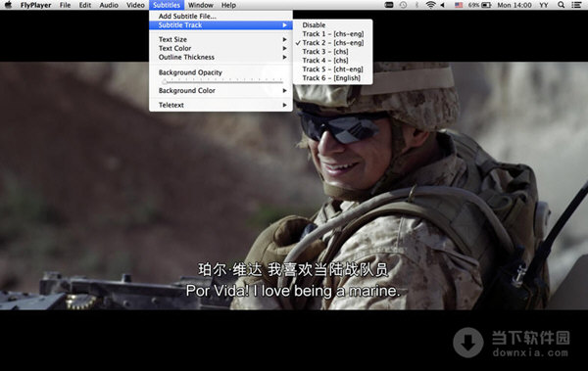
Task: Choose Add Subtitle File... option
Action: (220, 16)
